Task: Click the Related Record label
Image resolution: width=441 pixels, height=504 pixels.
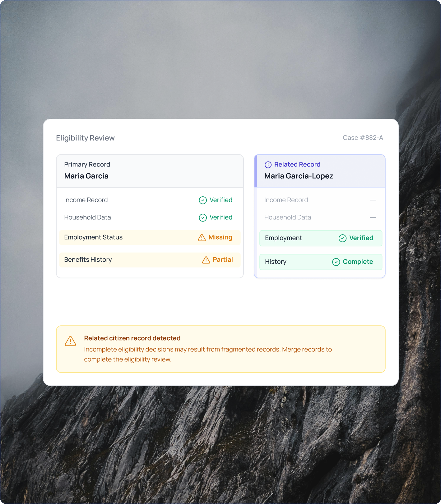Action: click(x=297, y=164)
